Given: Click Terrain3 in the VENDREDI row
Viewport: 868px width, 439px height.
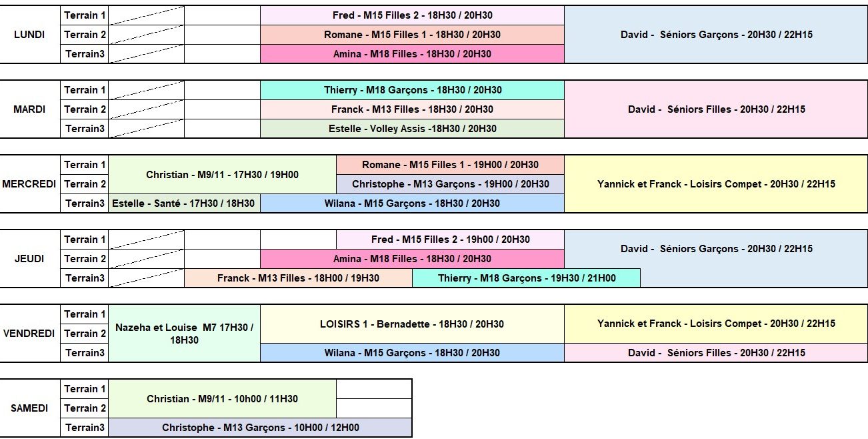Looking at the screenshot, I should [85, 353].
